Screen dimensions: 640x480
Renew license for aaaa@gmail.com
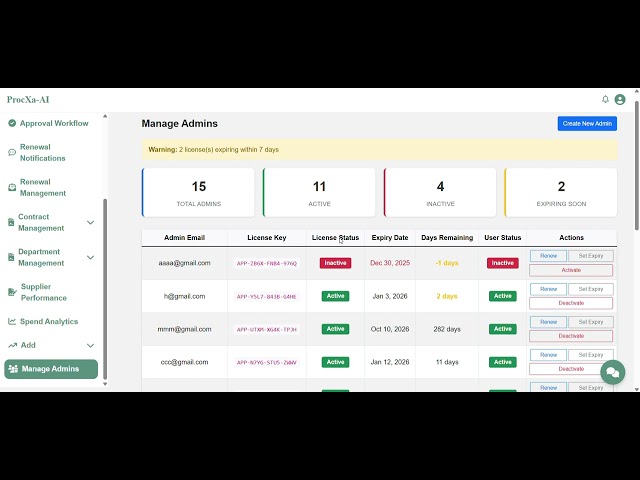[x=548, y=256]
